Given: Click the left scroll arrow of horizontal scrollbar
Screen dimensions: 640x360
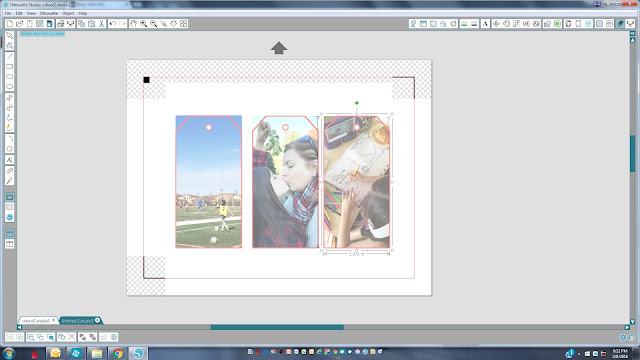Looking at the screenshot, I should tap(19, 327).
